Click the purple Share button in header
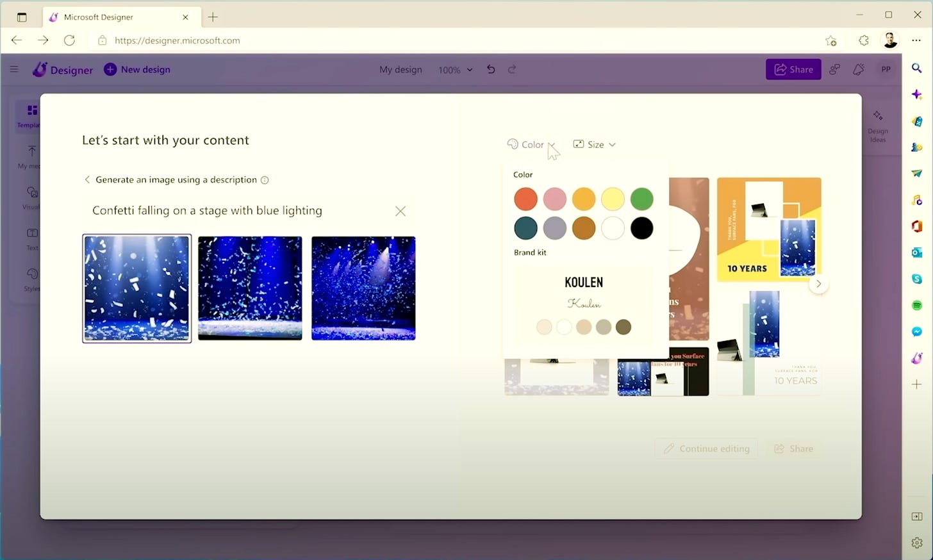The height and width of the screenshot is (560, 933). click(793, 69)
